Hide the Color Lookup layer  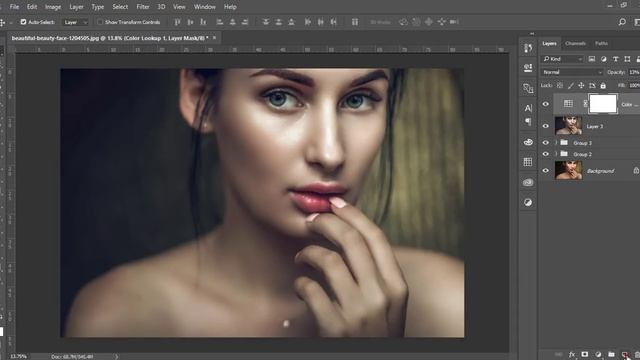point(546,104)
